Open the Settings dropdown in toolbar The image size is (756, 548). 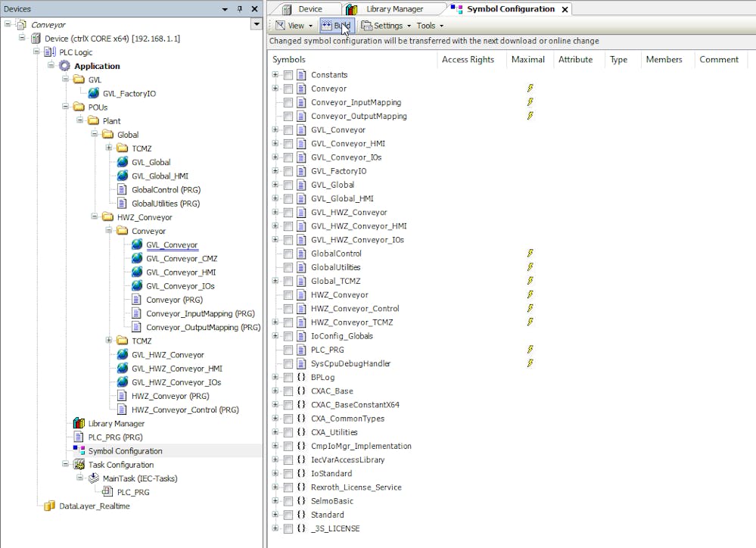387,26
